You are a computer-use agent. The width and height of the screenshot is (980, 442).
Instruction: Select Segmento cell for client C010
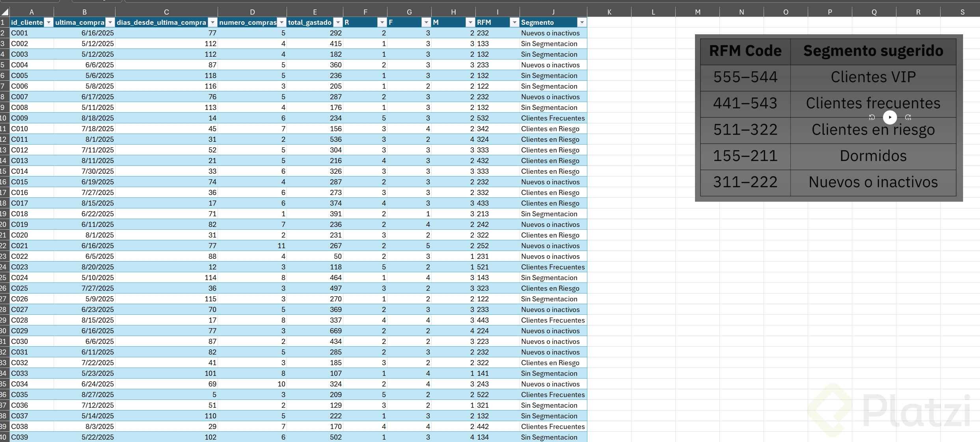[x=553, y=129]
